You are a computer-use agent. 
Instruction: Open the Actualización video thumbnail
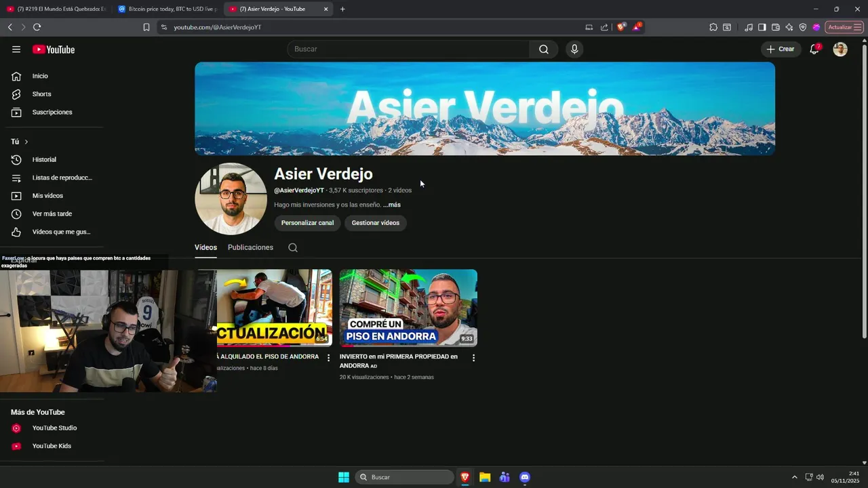coord(274,308)
